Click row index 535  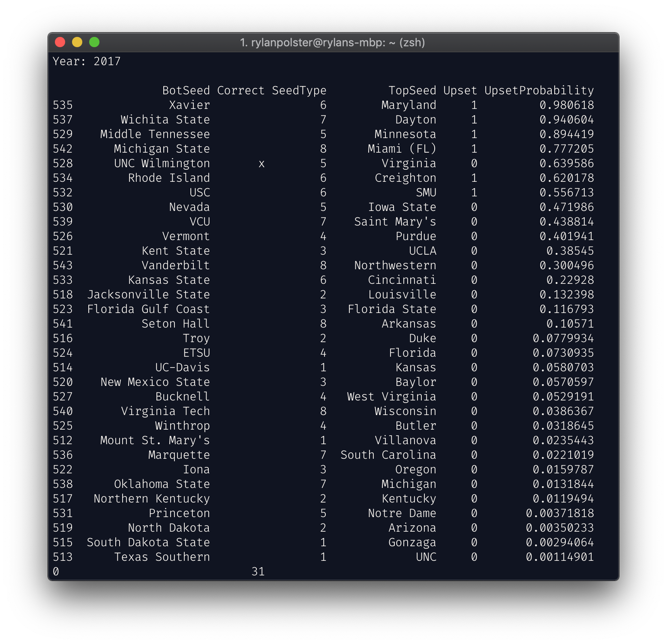(63, 105)
